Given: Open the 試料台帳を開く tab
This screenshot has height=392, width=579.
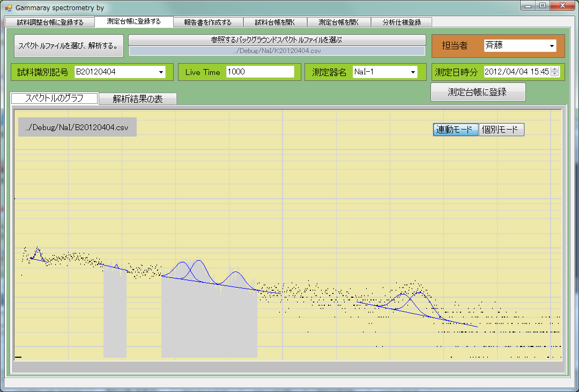Looking at the screenshot, I should tap(275, 22).
